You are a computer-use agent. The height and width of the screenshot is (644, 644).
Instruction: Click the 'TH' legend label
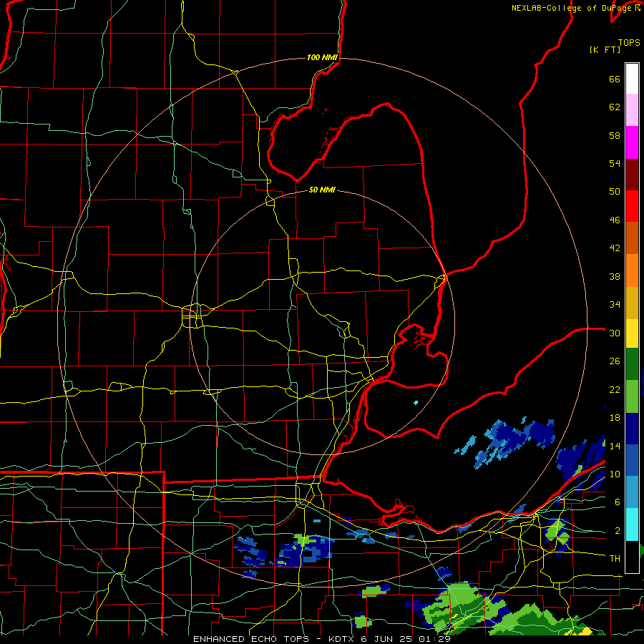tap(615, 559)
